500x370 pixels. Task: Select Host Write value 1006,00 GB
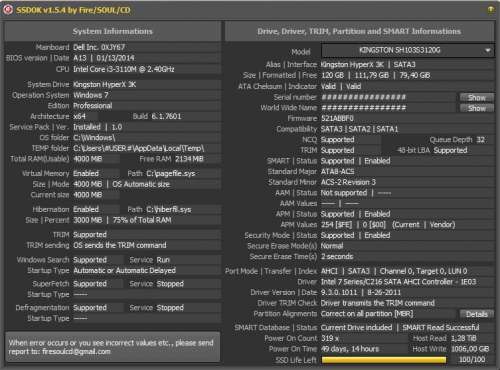(x=470, y=349)
